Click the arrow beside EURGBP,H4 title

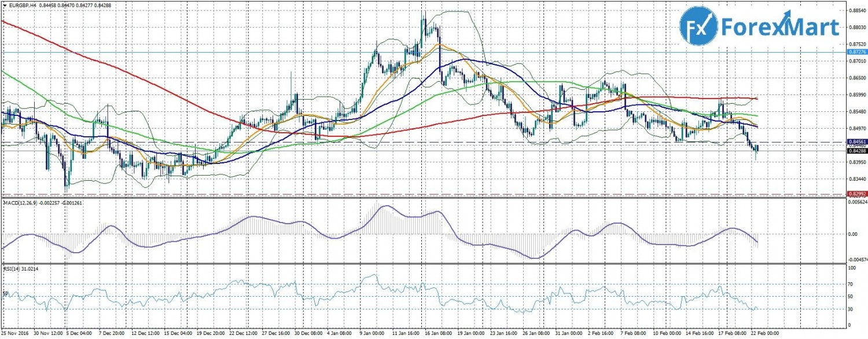click(x=3, y=5)
